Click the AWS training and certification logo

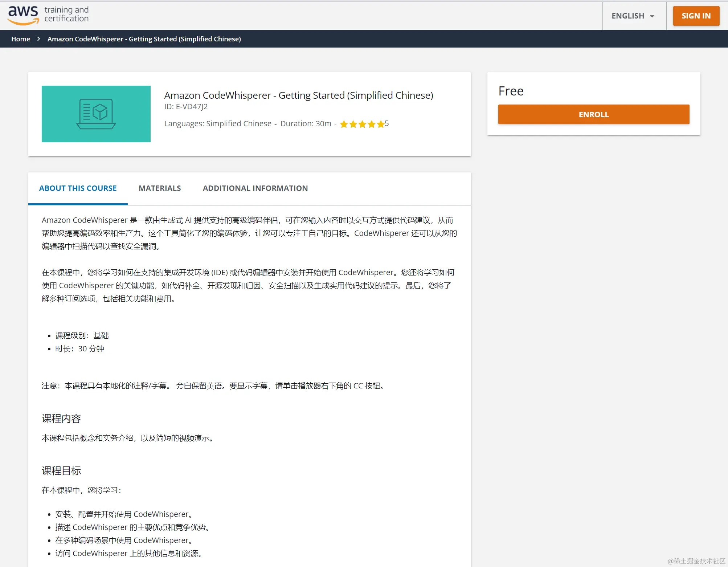pyautogui.click(x=48, y=15)
